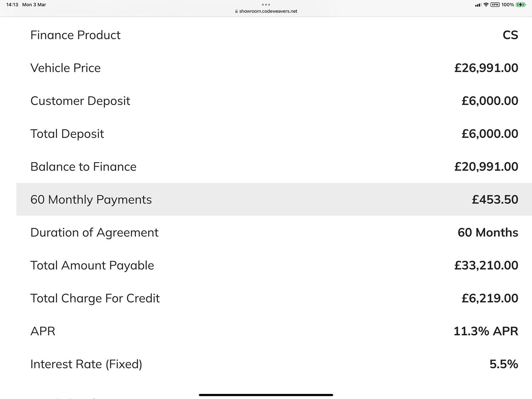This screenshot has height=399, width=532.
Task: Tap the Customer Deposit label
Action: click(80, 101)
